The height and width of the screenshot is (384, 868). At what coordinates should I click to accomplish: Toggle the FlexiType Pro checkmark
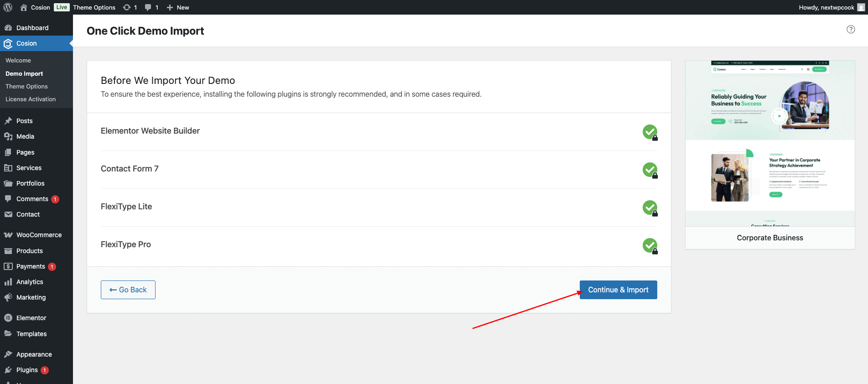(x=650, y=245)
